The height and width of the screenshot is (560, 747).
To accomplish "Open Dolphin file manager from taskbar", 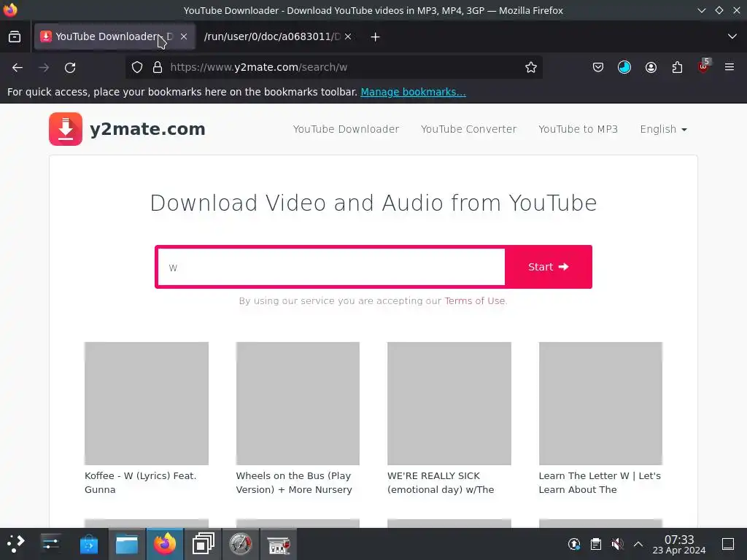I will point(127,544).
